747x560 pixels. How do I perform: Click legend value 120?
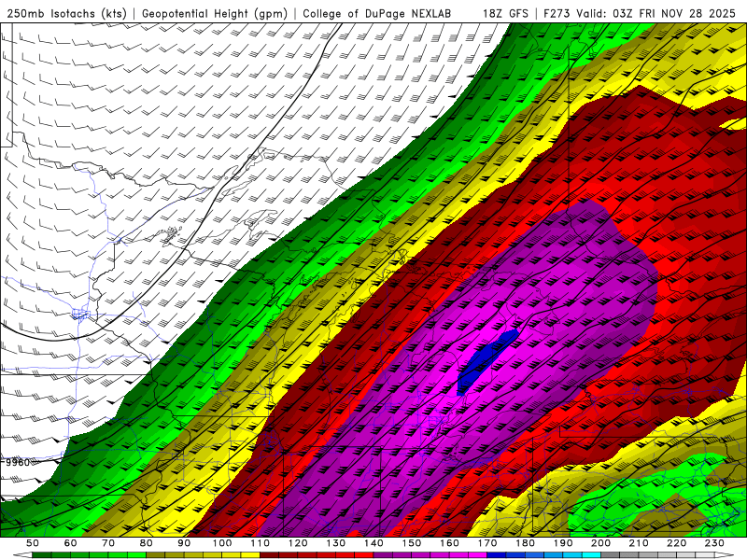point(298,543)
